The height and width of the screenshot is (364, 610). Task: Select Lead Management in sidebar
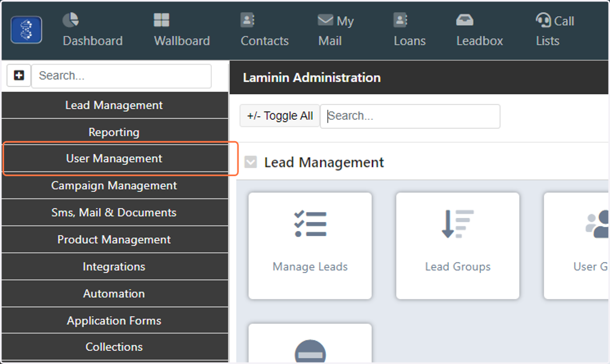point(114,105)
